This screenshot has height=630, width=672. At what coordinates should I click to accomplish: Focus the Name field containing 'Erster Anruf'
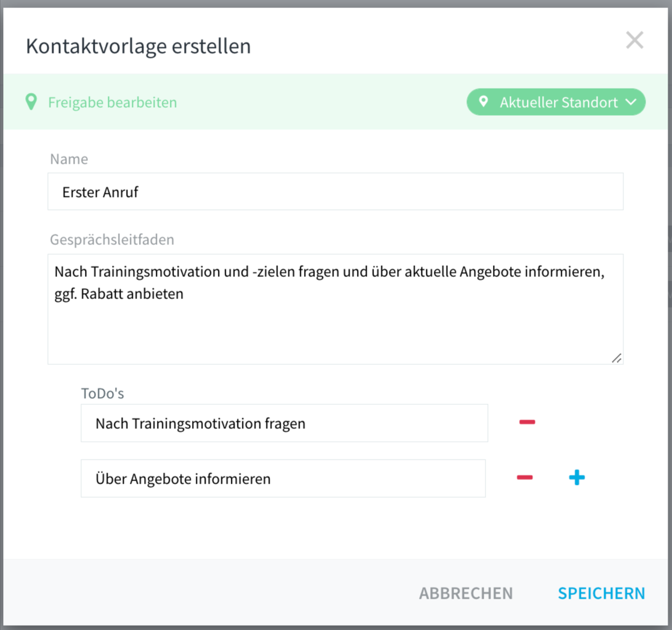pyautogui.click(x=335, y=191)
